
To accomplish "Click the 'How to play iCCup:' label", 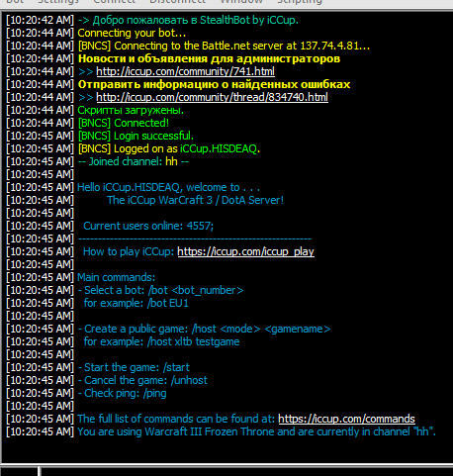I will 129,251.
